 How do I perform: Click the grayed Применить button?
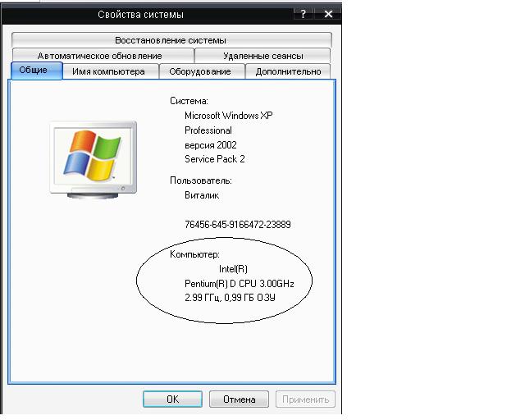click(x=305, y=399)
